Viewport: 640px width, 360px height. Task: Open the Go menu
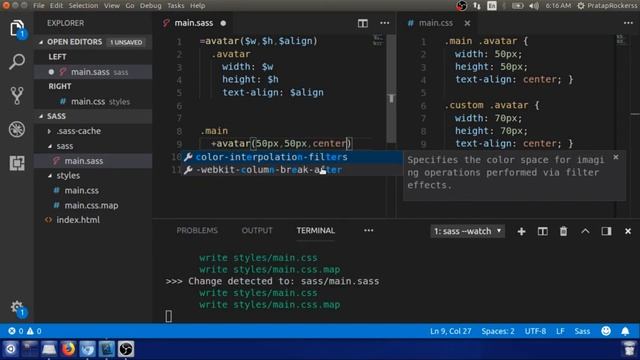click(130, 6)
